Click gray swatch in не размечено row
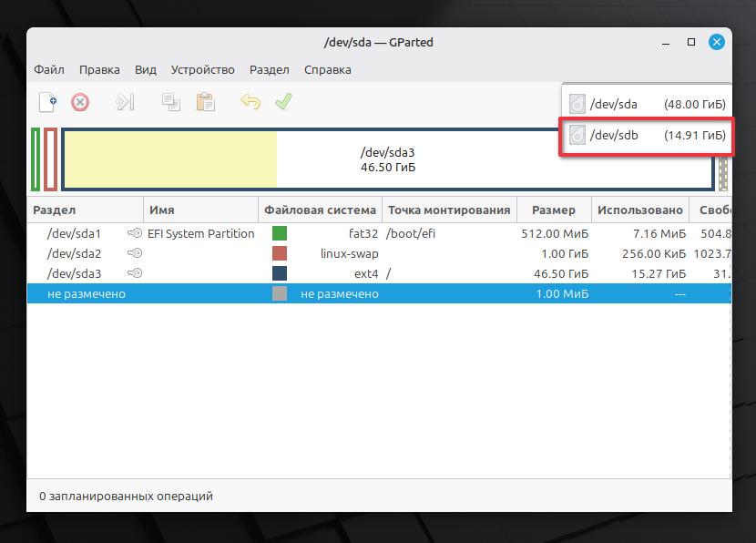The image size is (756, 543). tap(280, 293)
